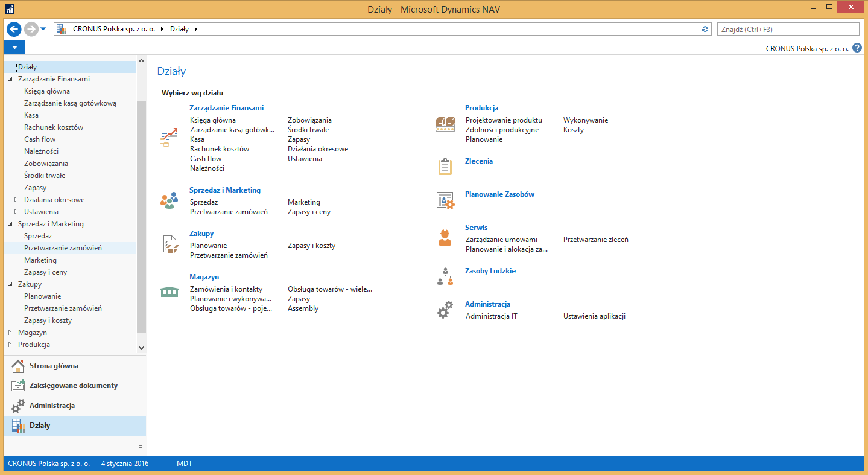Image resolution: width=868 pixels, height=475 pixels.
Task: Click the refresh icon in address bar
Action: pyautogui.click(x=705, y=29)
